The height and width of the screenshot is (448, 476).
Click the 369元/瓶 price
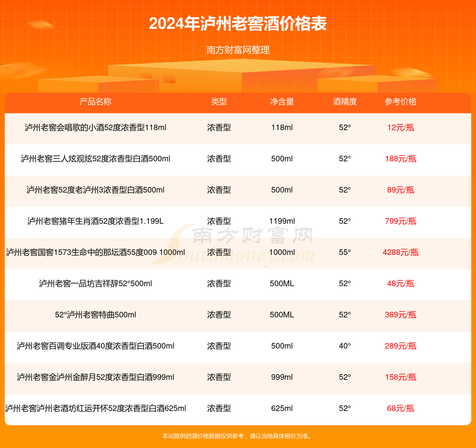click(x=401, y=315)
